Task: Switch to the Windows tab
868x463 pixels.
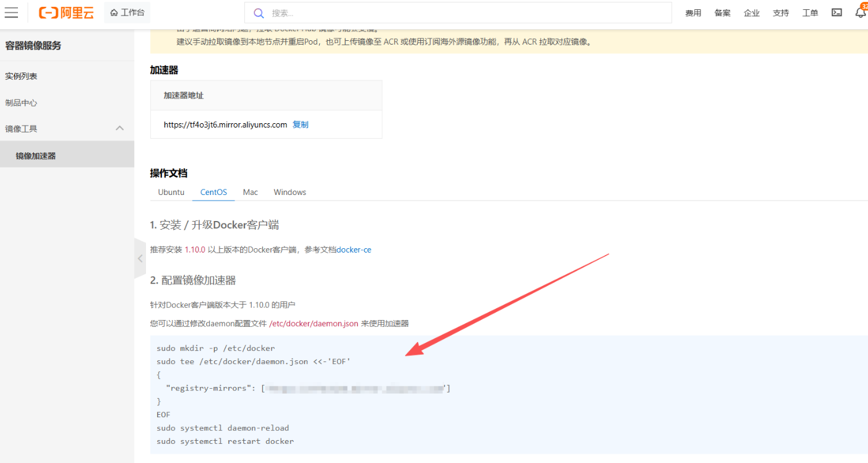Action: (290, 192)
